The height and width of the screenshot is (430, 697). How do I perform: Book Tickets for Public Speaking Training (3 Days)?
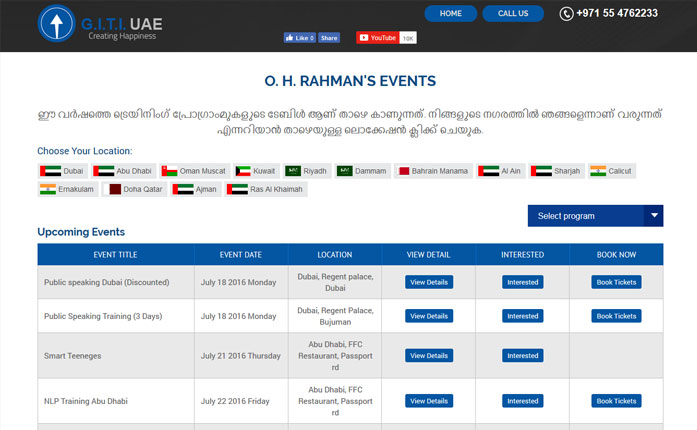616,316
